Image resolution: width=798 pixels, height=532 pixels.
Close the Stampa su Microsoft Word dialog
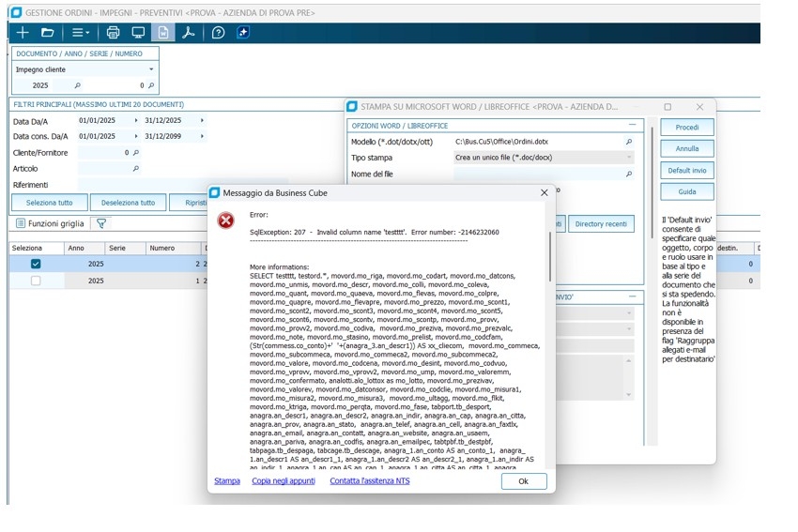coord(699,107)
